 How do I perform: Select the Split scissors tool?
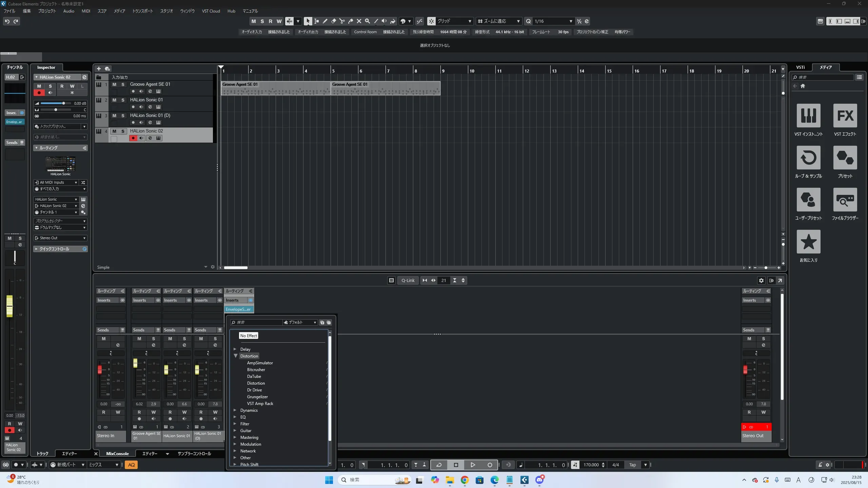342,21
